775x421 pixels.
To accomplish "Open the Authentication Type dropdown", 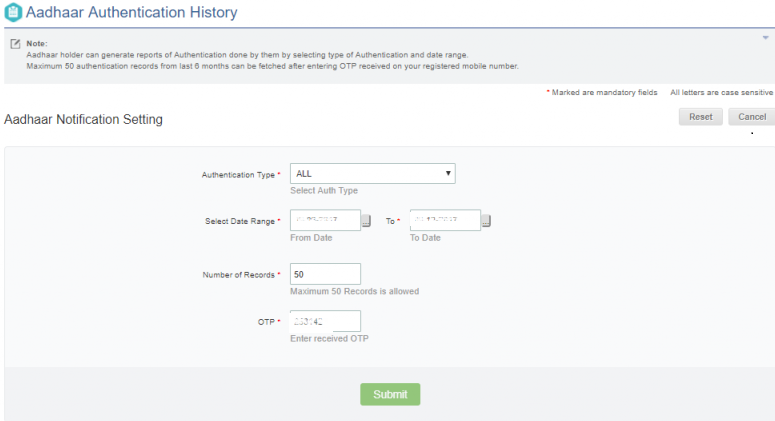I will (x=373, y=173).
